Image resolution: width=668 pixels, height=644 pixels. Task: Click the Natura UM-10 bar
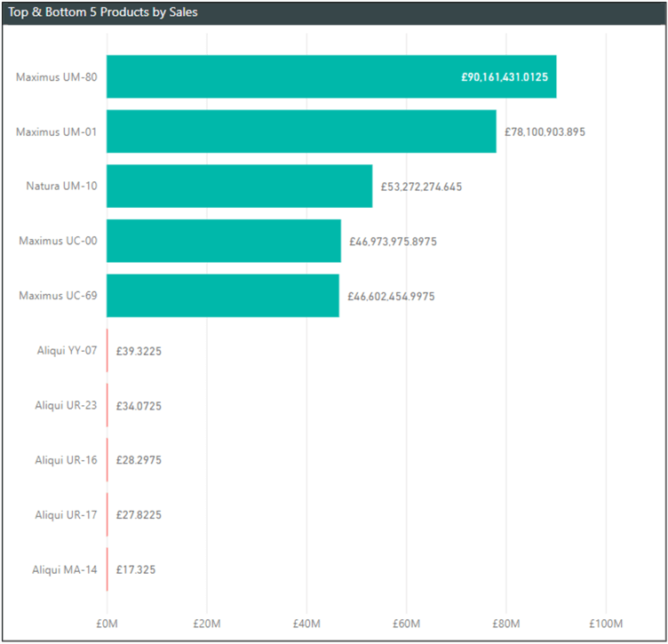point(240,187)
